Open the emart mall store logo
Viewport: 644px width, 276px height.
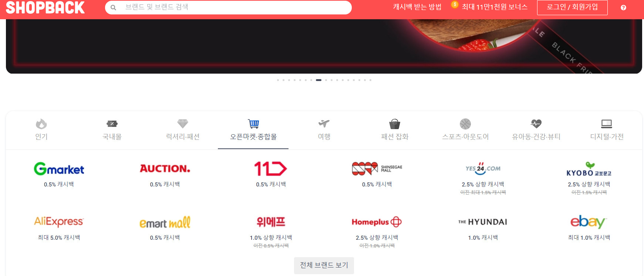(165, 222)
